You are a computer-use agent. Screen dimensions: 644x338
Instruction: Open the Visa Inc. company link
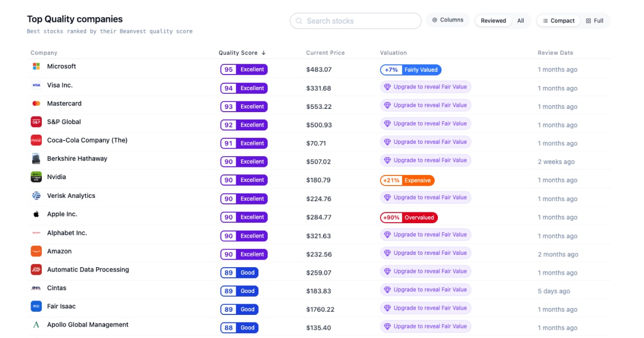60,85
